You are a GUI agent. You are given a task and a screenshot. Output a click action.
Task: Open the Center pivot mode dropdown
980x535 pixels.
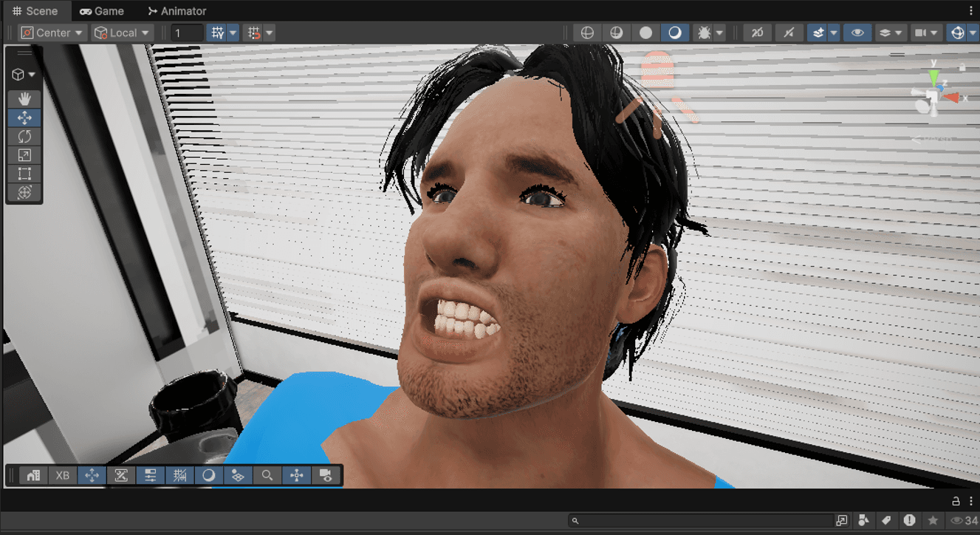pos(51,33)
